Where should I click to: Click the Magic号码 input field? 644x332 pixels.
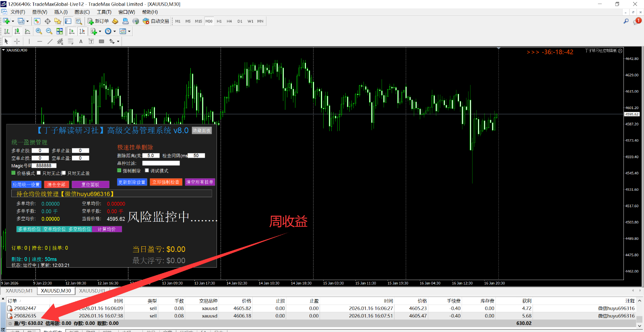click(x=44, y=165)
